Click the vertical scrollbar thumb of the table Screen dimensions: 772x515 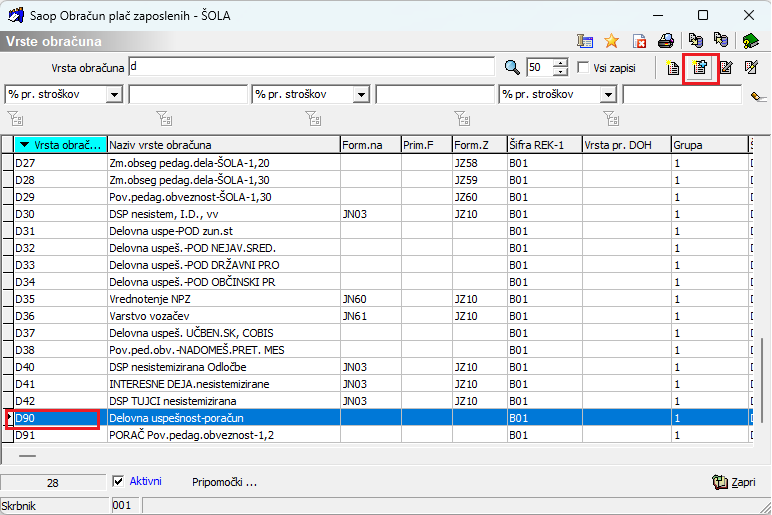(x=762, y=379)
